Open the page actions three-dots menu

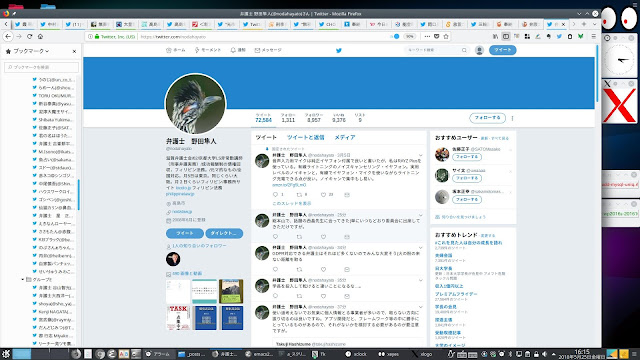coord(427,36)
